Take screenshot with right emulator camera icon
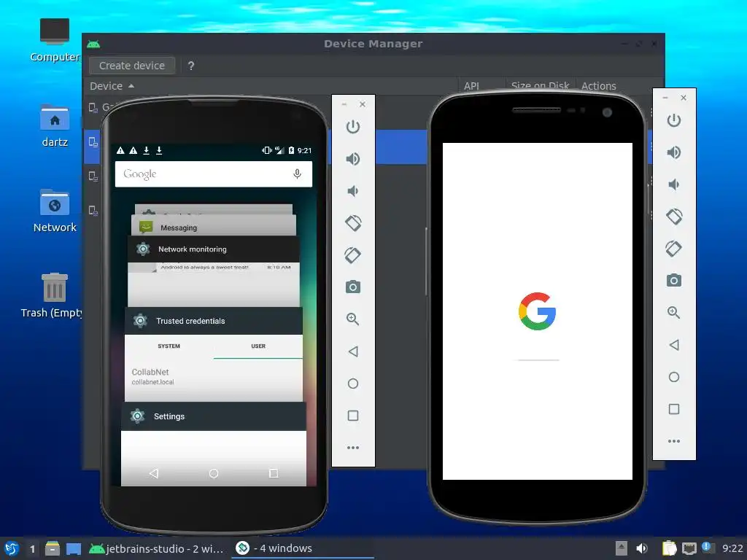This screenshot has width=747, height=560. point(673,280)
